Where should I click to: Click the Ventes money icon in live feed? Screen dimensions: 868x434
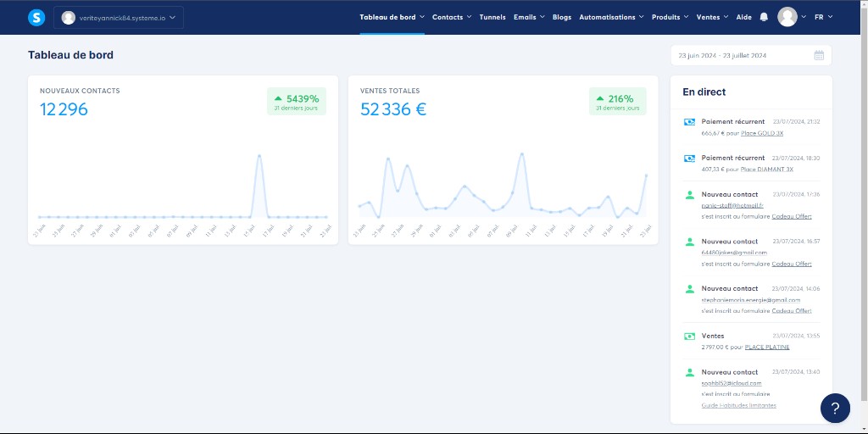[689, 337]
